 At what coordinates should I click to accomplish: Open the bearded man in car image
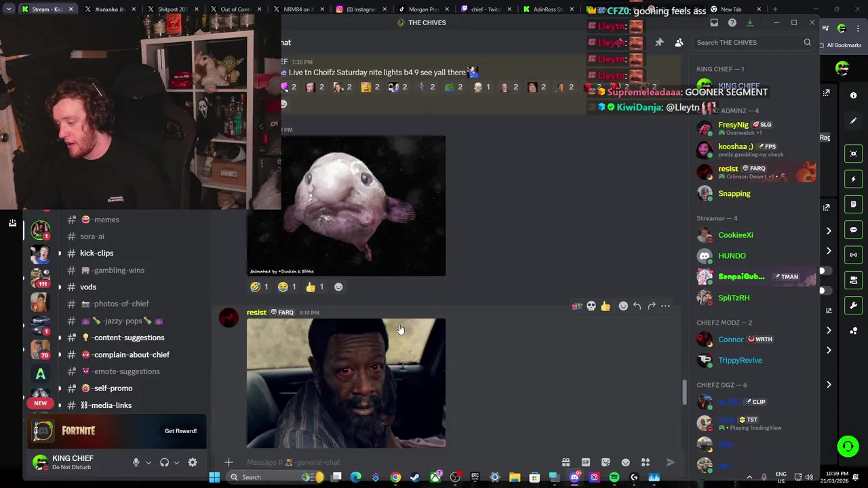pos(346,383)
